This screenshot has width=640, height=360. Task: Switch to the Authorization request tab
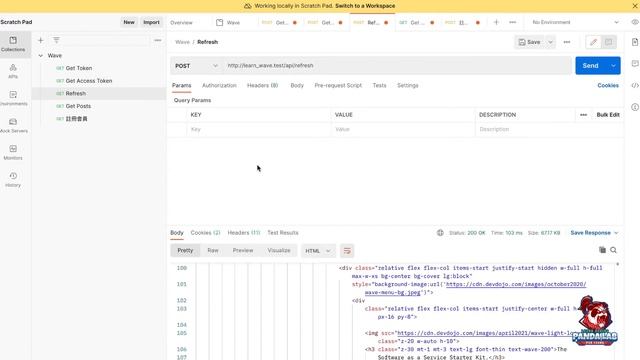coord(219,85)
